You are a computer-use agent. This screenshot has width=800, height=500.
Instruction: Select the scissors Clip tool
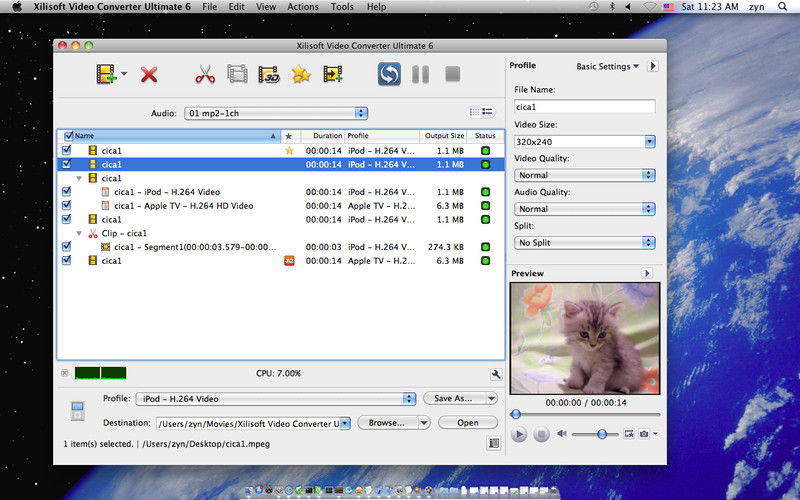tap(205, 74)
